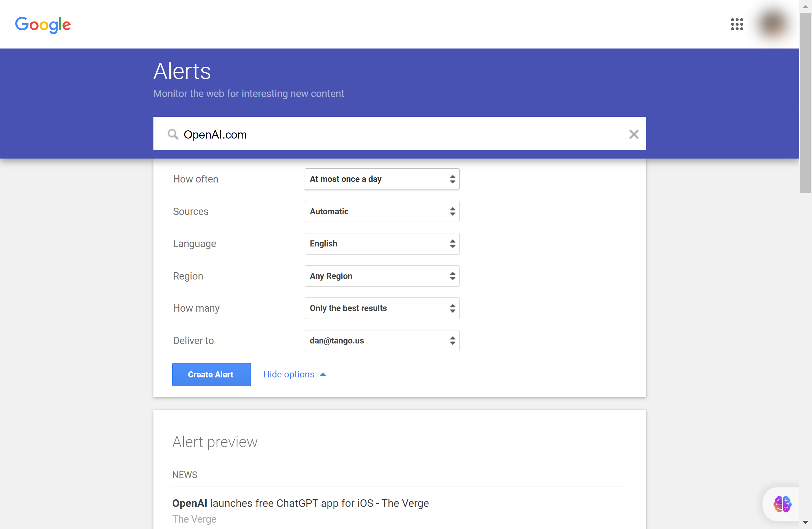Open the Language dropdown set to English
The width and height of the screenshot is (812, 529).
click(x=382, y=244)
